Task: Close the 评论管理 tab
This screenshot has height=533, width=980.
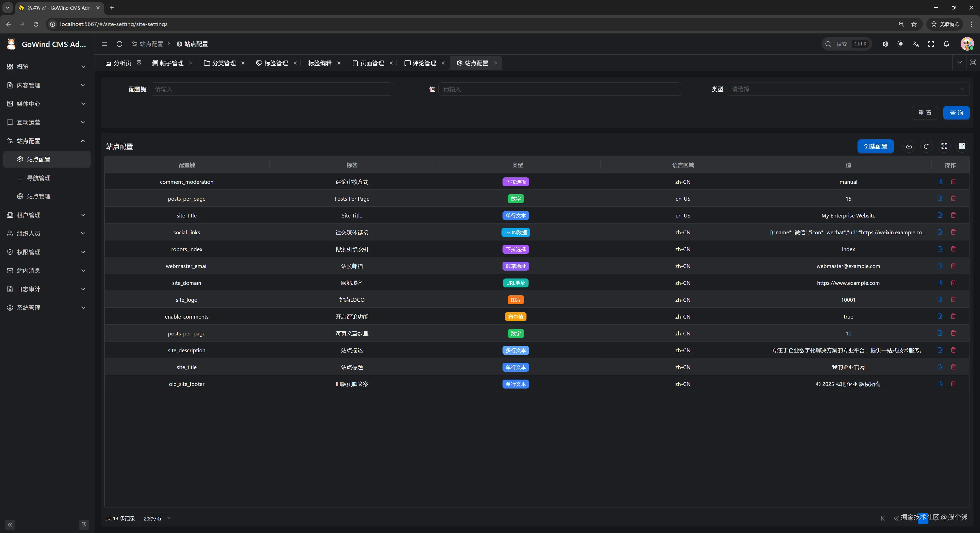Action: click(443, 63)
